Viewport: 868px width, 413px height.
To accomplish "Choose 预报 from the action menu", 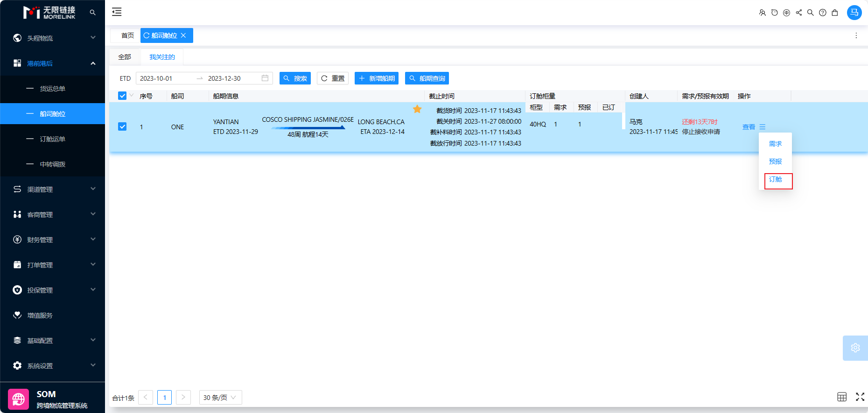I will (775, 161).
